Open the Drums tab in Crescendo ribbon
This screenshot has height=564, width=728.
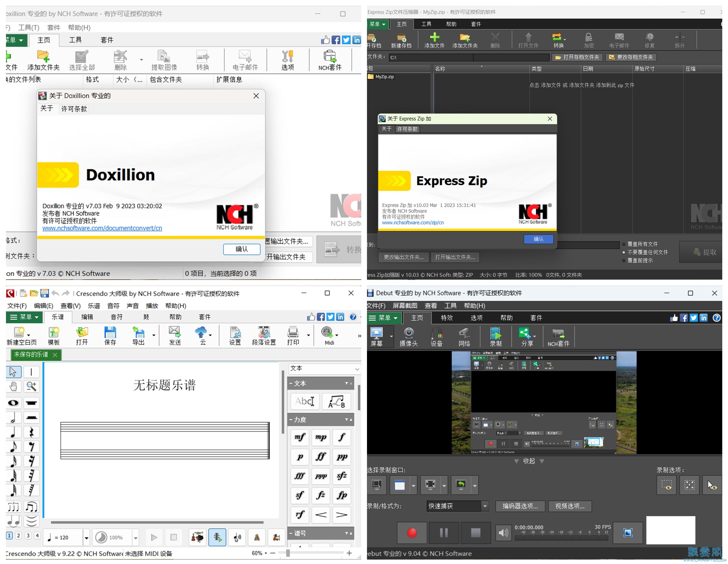pyautogui.click(x=146, y=317)
